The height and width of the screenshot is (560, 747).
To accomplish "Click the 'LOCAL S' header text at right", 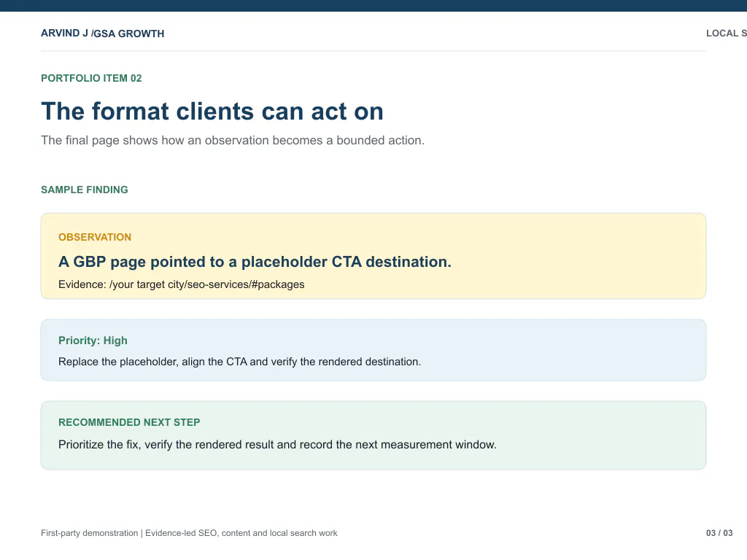I will click(727, 34).
